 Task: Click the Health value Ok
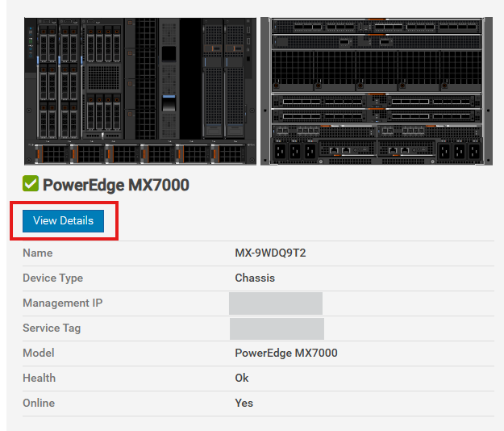tap(242, 378)
